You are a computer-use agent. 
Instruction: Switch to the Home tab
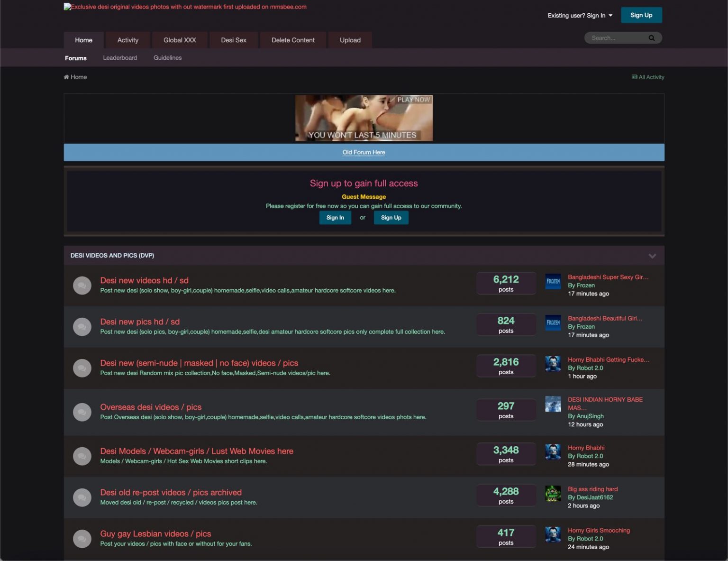coord(83,40)
